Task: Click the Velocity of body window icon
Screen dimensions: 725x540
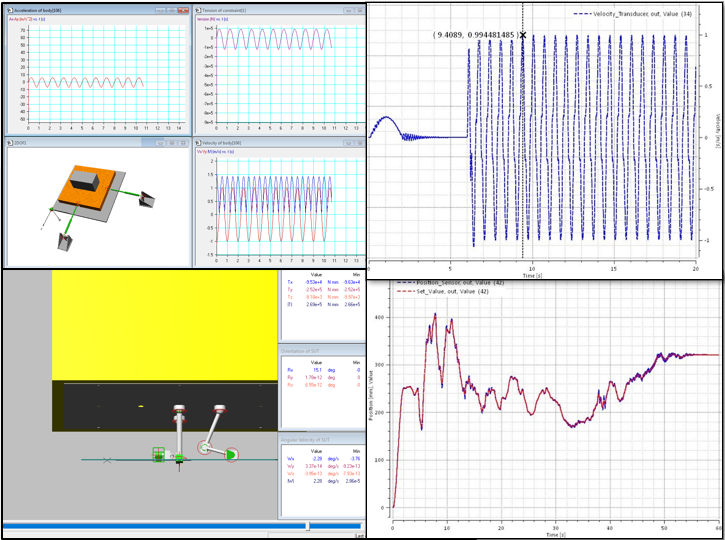Action: [199, 143]
